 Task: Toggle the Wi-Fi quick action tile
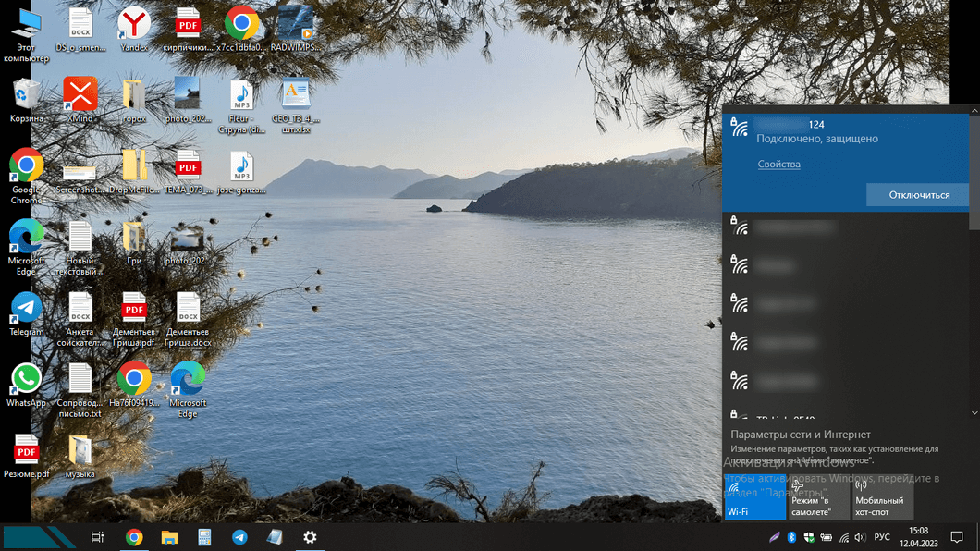click(755, 497)
